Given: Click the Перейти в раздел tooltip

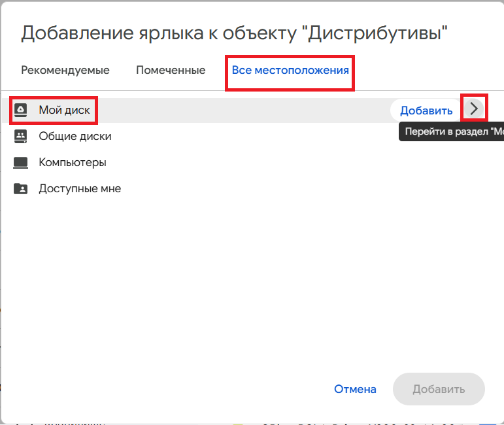Looking at the screenshot, I should click(452, 132).
